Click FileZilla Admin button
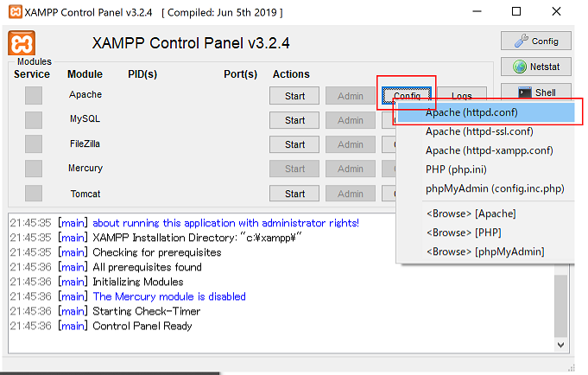Viewport: 588px width, 375px height. click(x=351, y=144)
